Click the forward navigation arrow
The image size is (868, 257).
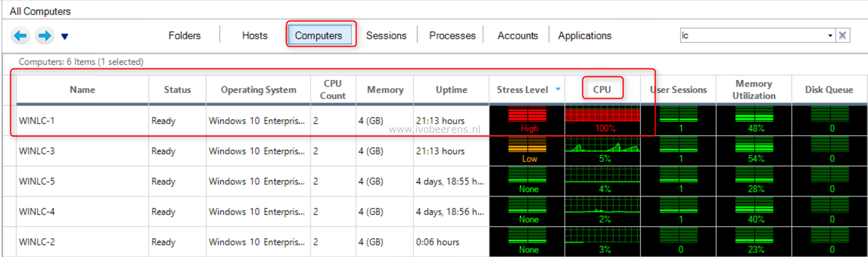pos(44,36)
